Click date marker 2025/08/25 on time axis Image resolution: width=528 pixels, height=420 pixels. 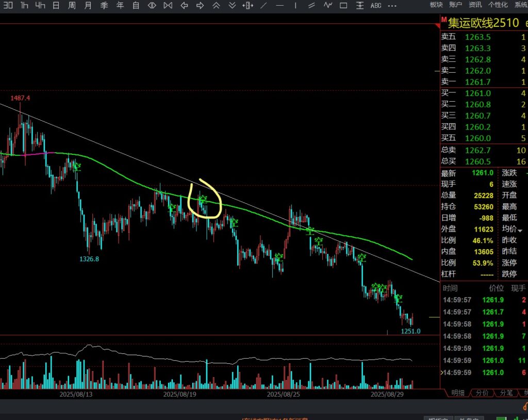pyautogui.click(x=283, y=394)
